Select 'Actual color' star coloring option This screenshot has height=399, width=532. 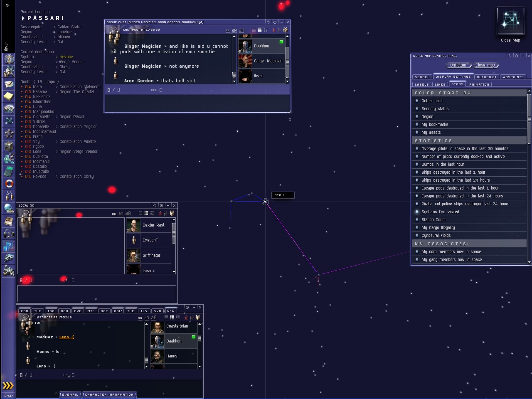pos(469,101)
